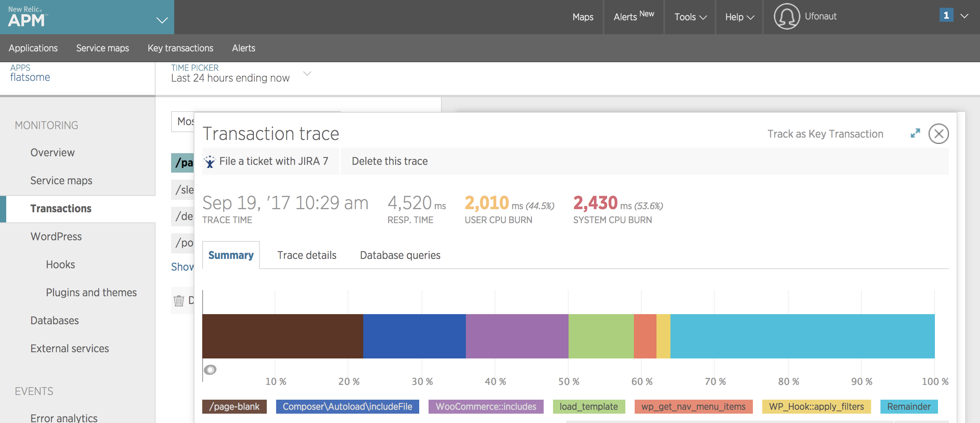Click the Show link behind the dialog
Viewport: 980px width, 423px height.
(182, 267)
